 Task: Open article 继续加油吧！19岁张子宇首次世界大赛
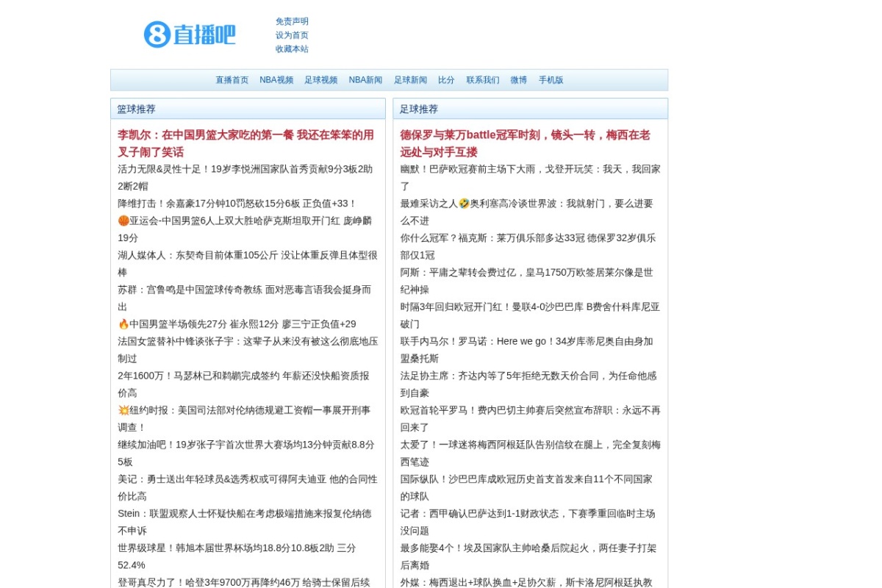pyautogui.click(x=246, y=453)
